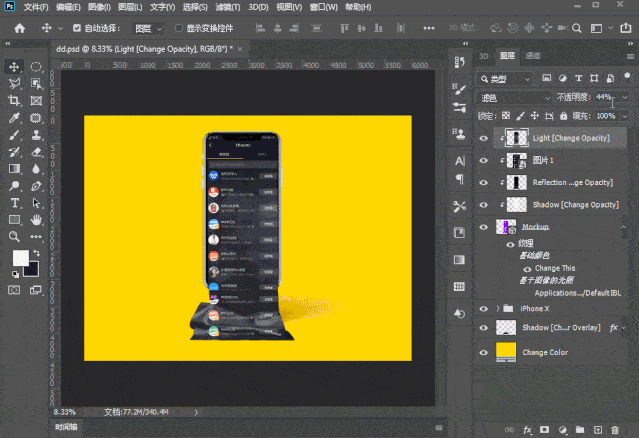Open the 图像(I) menu
The width and height of the screenshot is (639, 438).
tap(99, 7)
